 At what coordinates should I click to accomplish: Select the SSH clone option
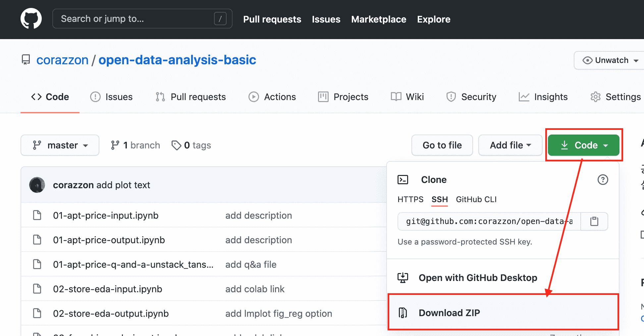pyautogui.click(x=440, y=199)
